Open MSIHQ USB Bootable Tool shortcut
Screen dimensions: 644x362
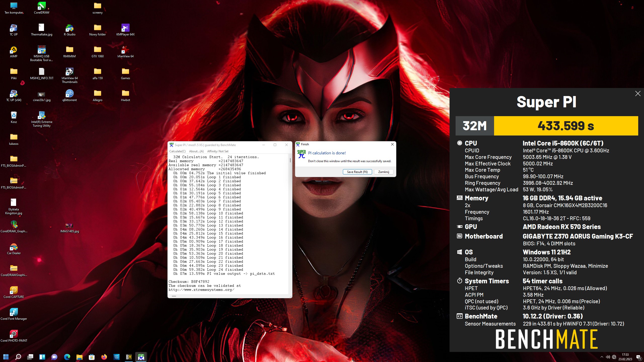coord(42,53)
